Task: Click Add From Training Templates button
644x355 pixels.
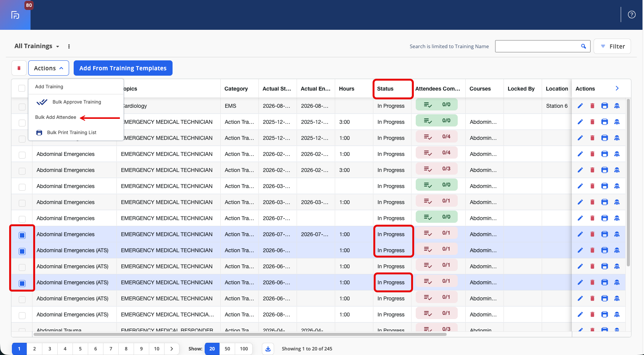Action: coord(123,68)
